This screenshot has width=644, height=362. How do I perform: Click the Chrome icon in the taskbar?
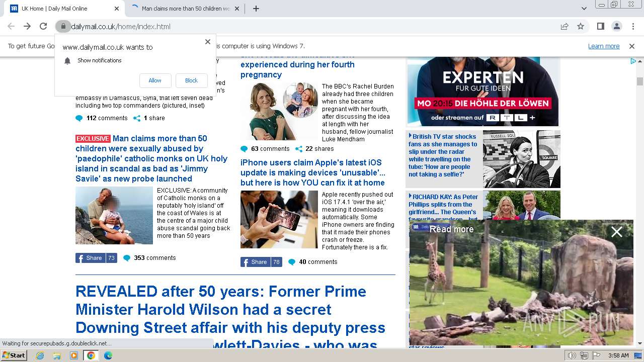[x=91, y=355]
